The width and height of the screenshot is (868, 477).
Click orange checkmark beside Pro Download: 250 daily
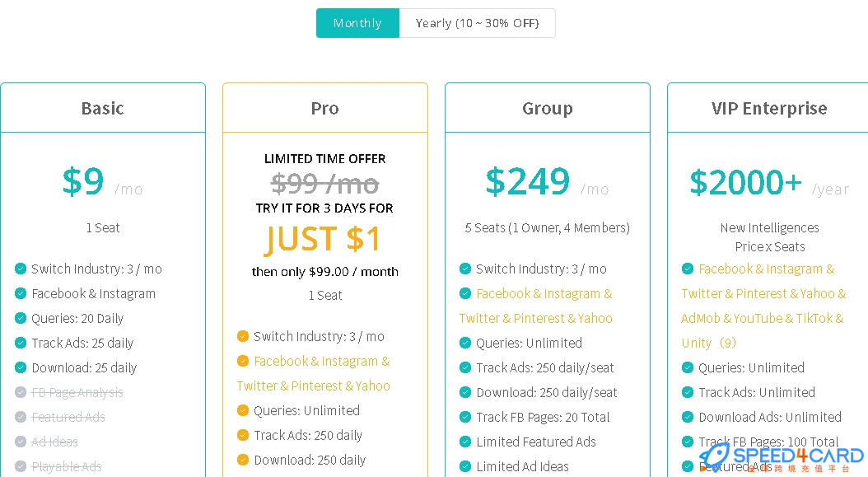[242, 460]
